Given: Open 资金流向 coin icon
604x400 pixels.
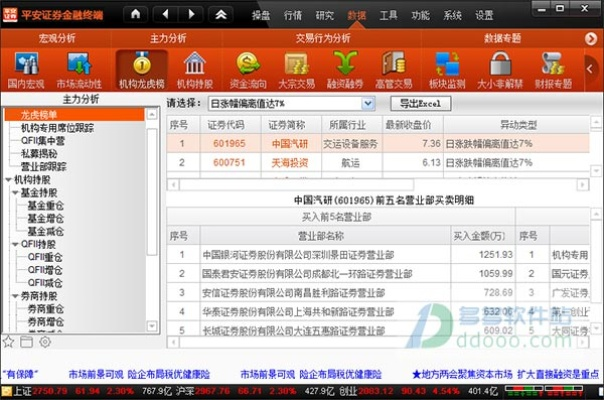Looking at the screenshot, I should pyautogui.click(x=248, y=71).
